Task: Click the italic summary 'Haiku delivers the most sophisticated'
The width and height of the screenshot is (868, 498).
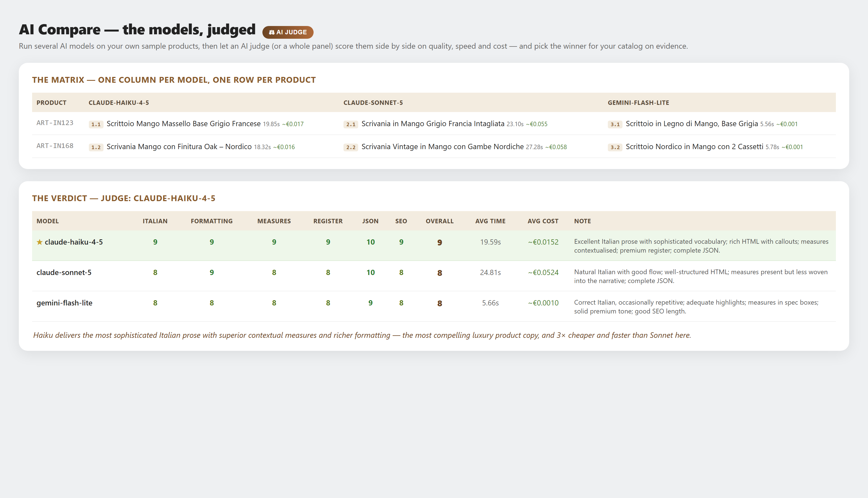Action: (x=362, y=335)
